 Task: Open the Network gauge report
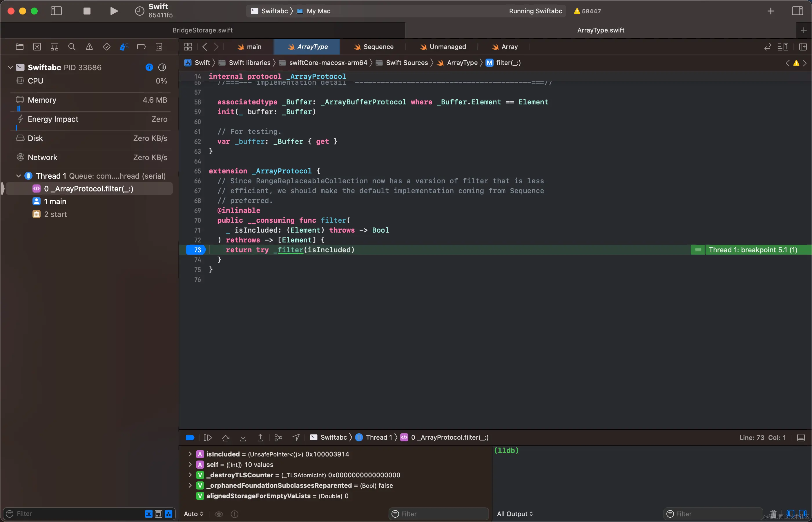92,158
